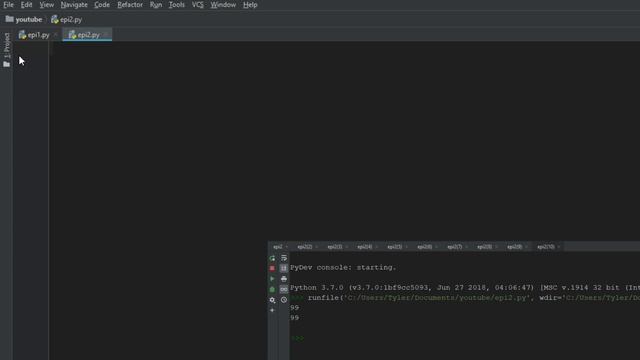The width and height of the screenshot is (640, 360).
Task: Expand the Project tool window side tab
Action: click(7, 45)
